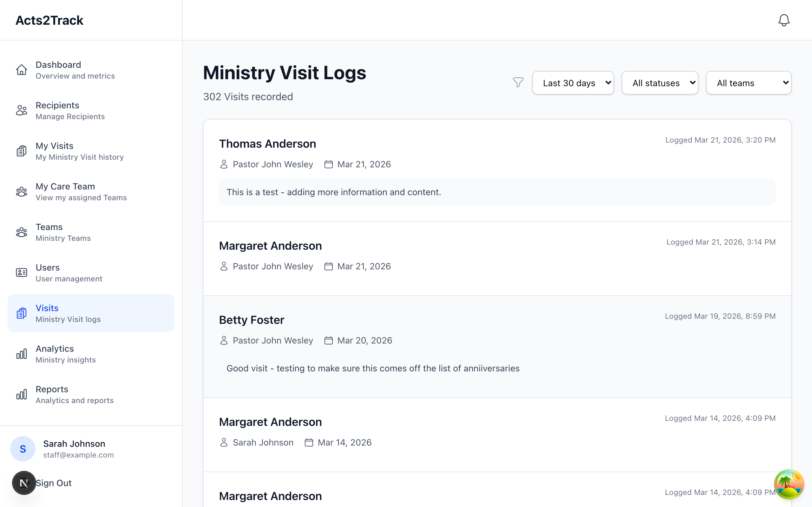
Task: Click the calendar icon beside Mar 21, 2026
Action: (328, 164)
